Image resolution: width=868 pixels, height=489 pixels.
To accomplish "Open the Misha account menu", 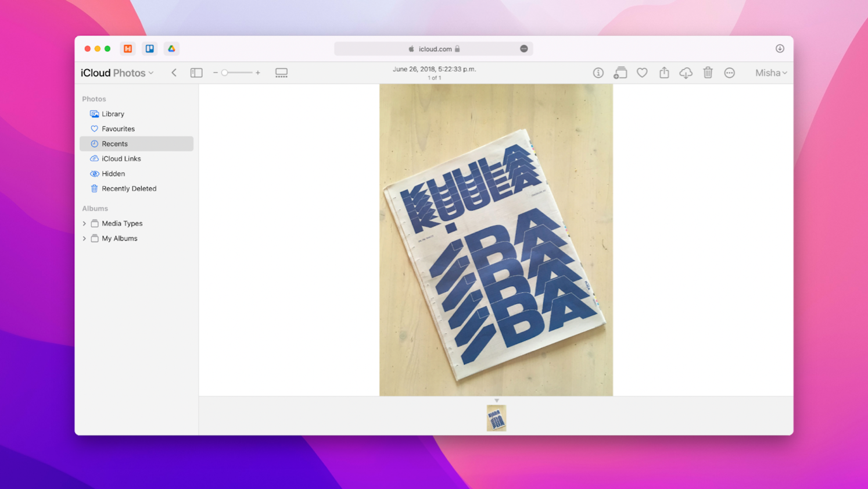I will click(x=770, y=73).
